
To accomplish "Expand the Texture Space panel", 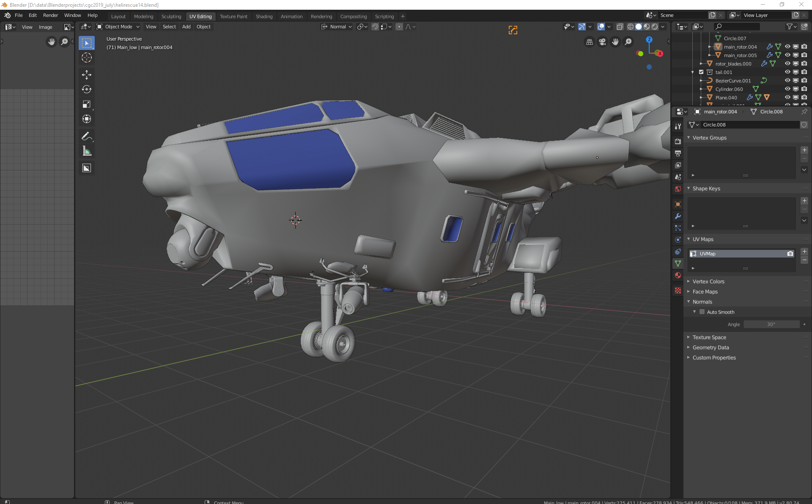I will 709,337.
